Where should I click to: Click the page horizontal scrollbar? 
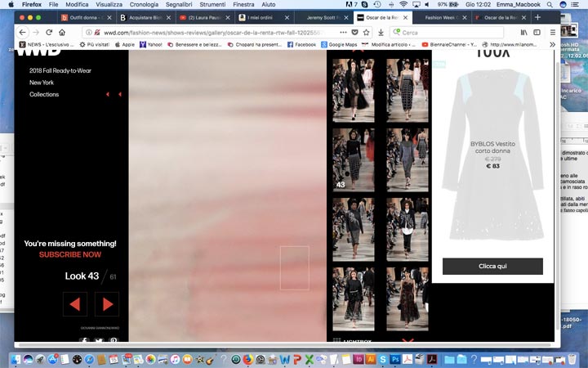click(x=284, y=344)
